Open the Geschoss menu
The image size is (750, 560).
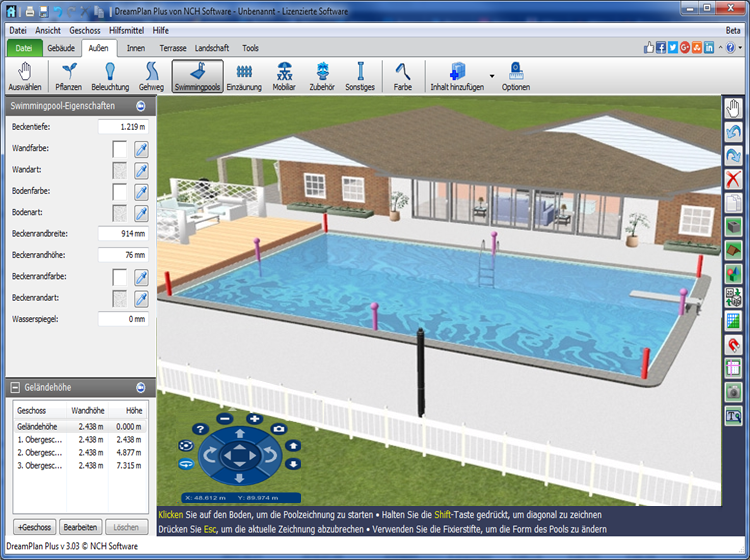click(x=85, y=31)
